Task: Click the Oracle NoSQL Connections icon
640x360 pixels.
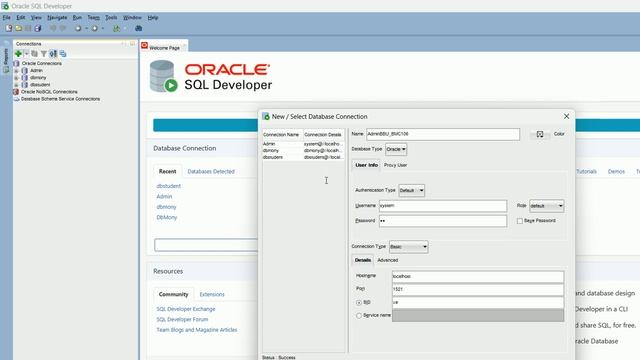Action: 16,92
